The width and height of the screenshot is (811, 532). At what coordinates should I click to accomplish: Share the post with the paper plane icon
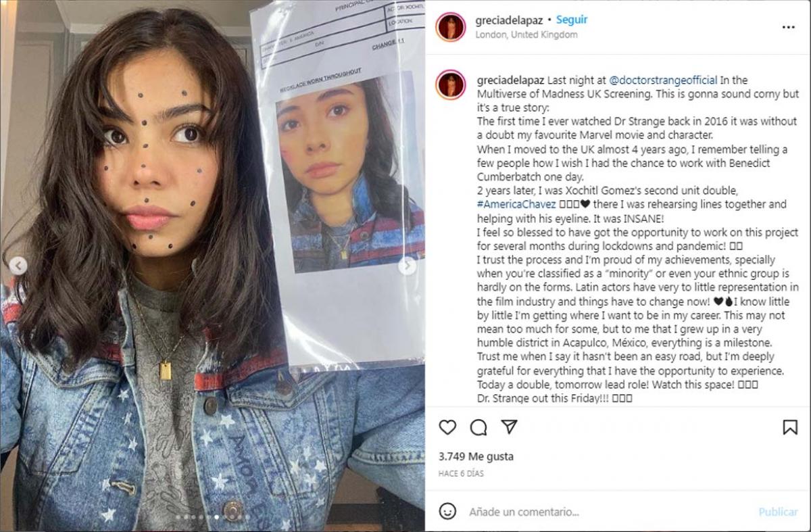509,427
